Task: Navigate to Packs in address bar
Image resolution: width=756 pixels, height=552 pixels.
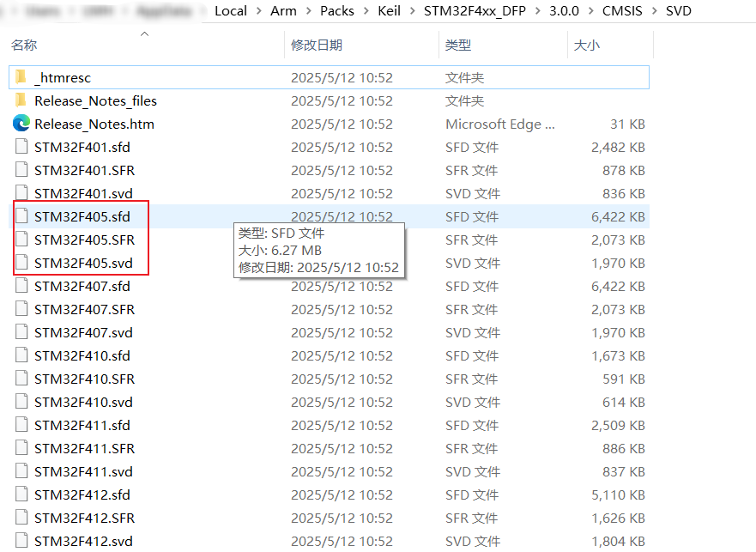Action: (337, 11)
